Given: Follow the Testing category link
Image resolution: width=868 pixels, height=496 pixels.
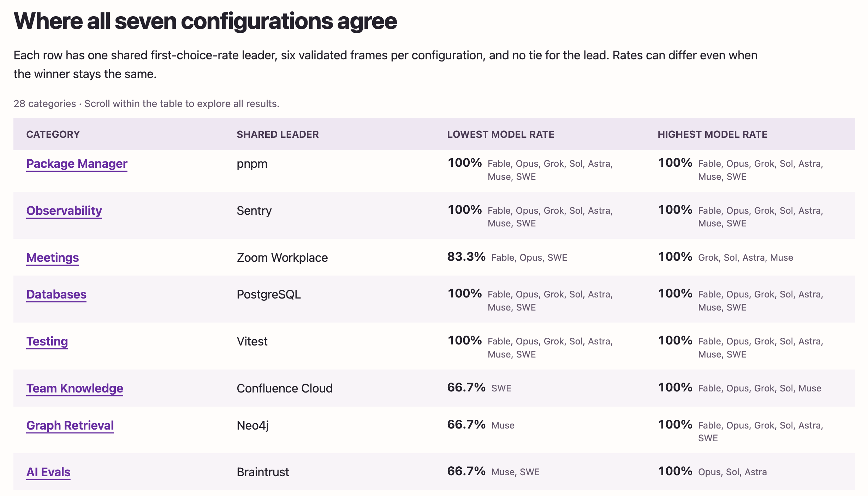Looking at the screenshot, I should click(x=47, y=342).
